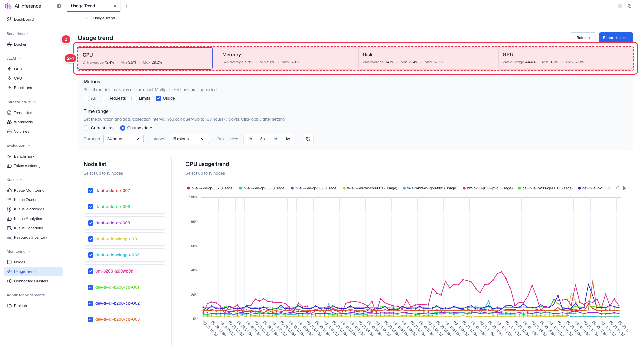The image size is (644, 362).
Task: Click the time range reset icon
Action: [x=308, y=139]
